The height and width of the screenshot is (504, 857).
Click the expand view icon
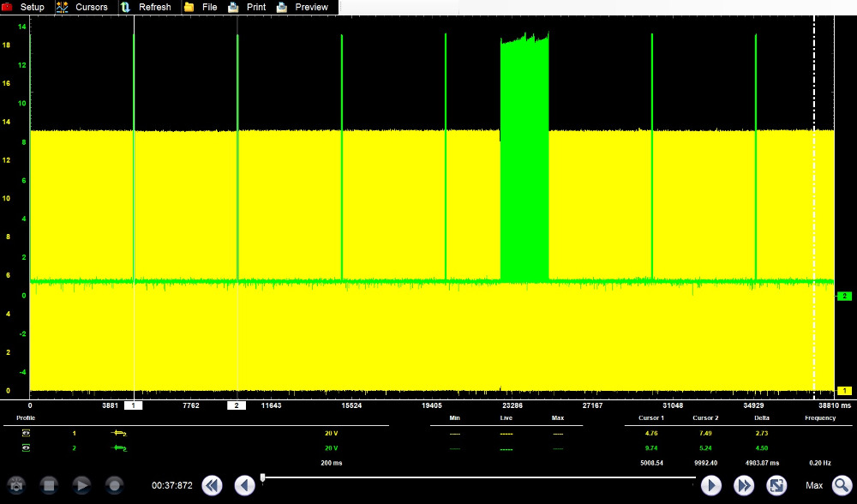pos(776,485)
